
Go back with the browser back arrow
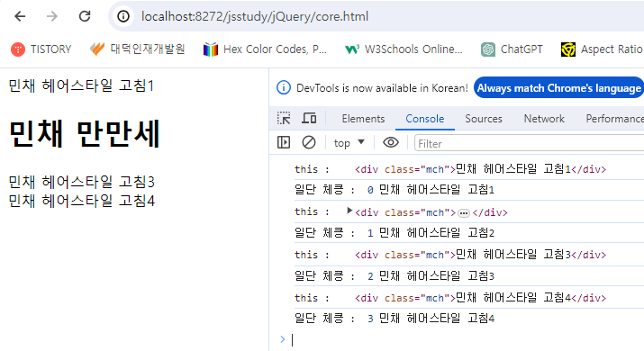point(20,16)
